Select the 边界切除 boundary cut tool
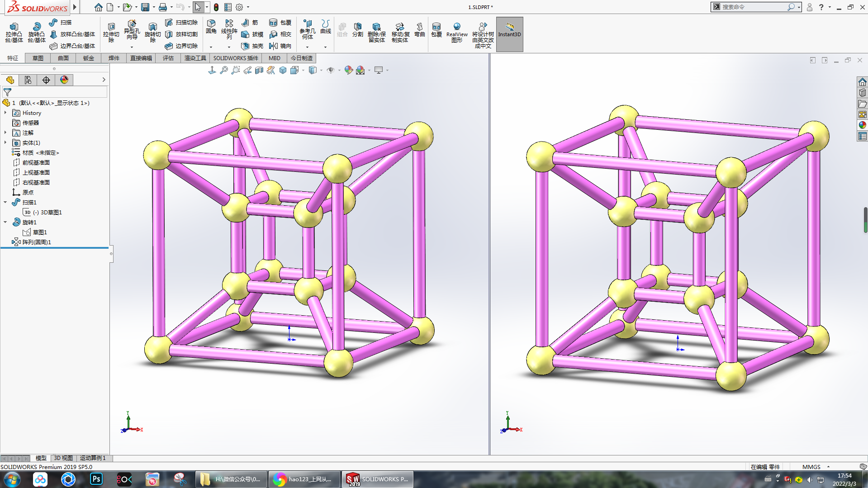This screenshot has width=868, height=488. coord(181,46)
